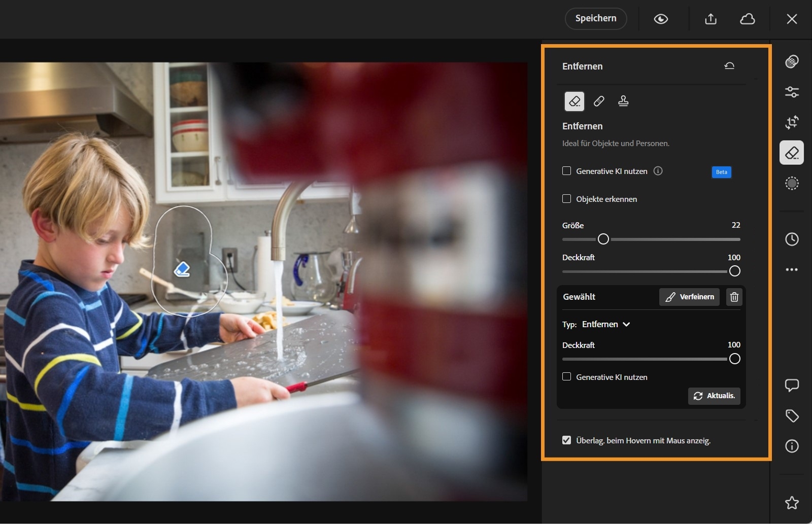Uncheck Überlag. beim Hovern checkbox

[x=567, y=440]
